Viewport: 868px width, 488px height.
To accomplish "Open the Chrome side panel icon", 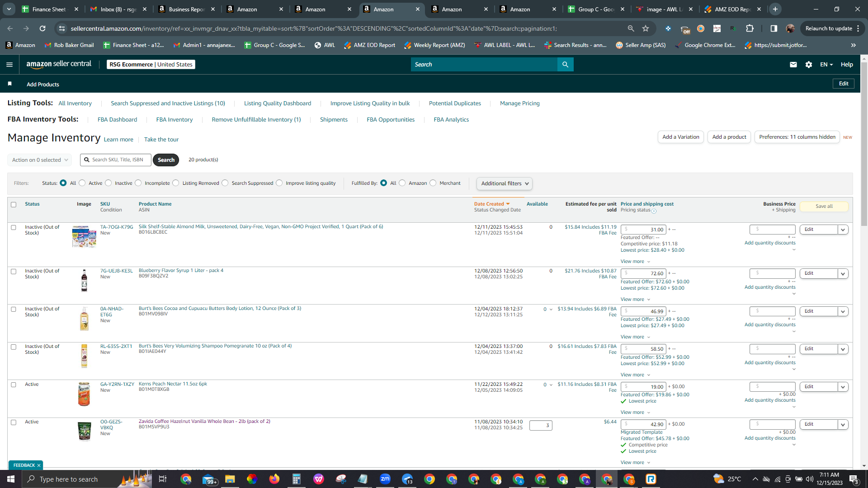I will click(774, 28).
